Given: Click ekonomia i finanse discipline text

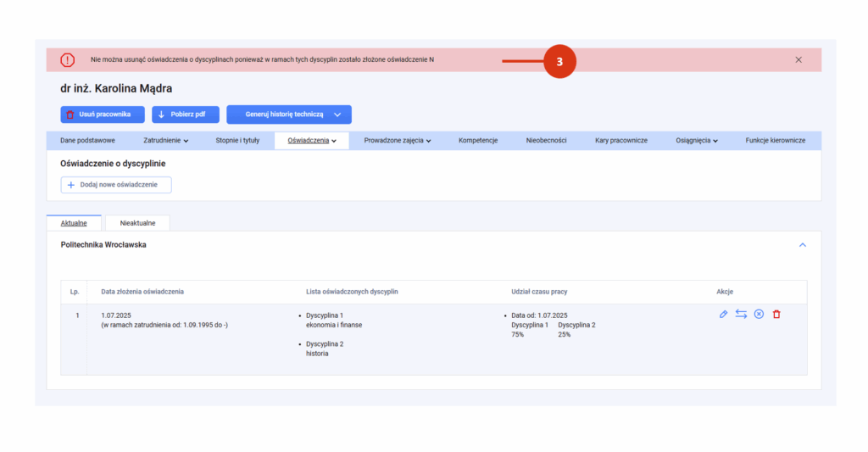Looking at the screenshot, I should [334, 325].
